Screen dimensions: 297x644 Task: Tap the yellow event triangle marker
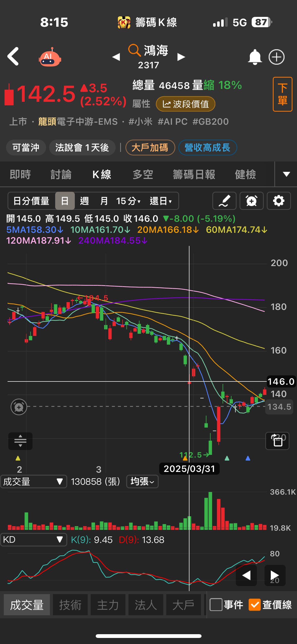click(18, 458)
